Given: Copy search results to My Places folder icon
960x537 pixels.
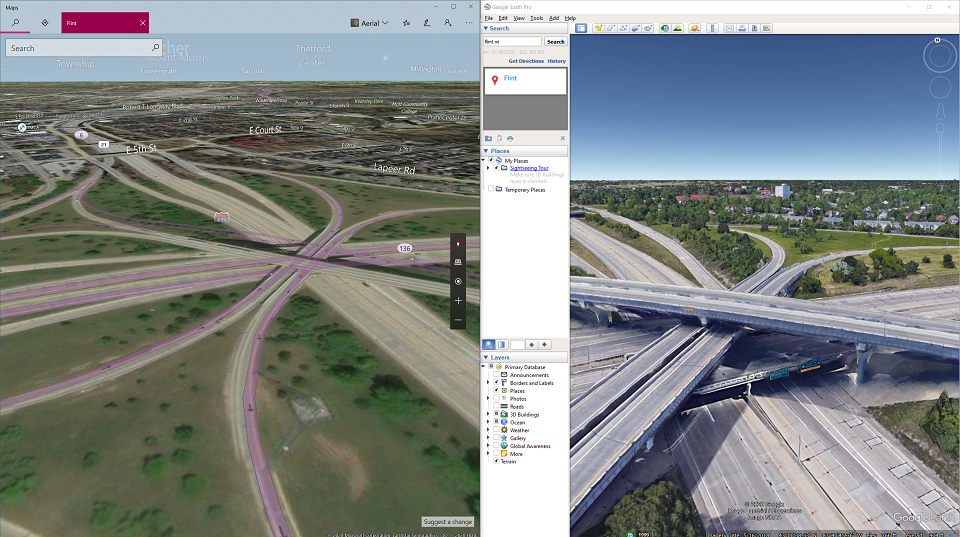Looking at the screenshot, I should click(489, 138).
